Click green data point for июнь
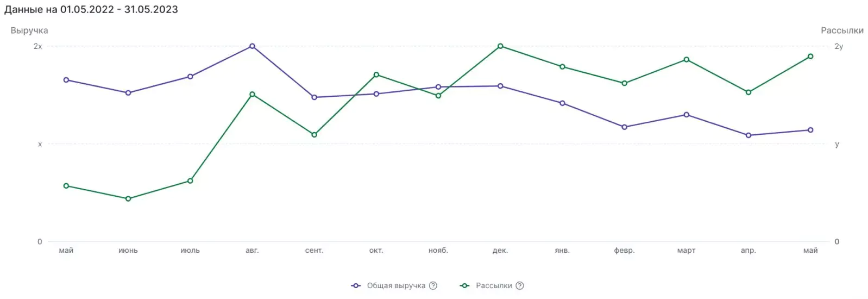The height and width of the screenshot is (299, 868). tap(128, 199)
